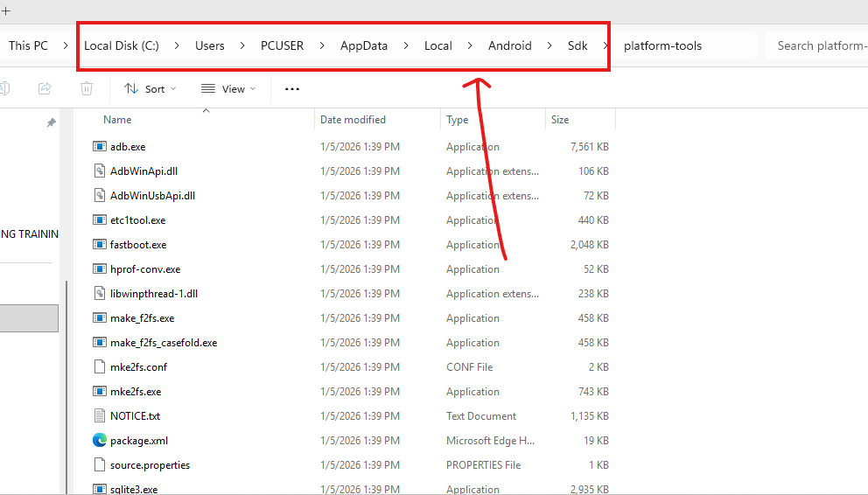
Task: Click the pin icon in the navigation pane
Action: pyautogui.click(x=51, y=123)
